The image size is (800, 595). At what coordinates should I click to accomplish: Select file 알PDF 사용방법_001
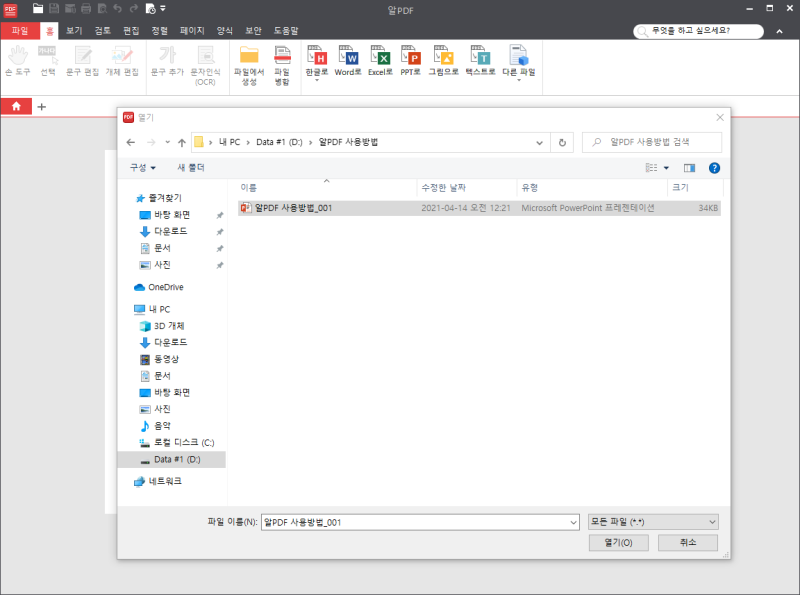(x=295, y=208)
